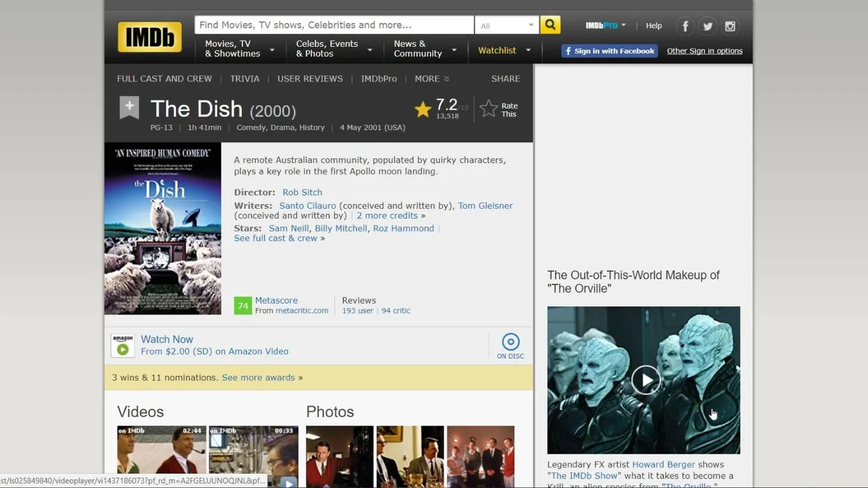Open The Dish movie poster
The width and height of the screenshot is (868, 488).
coord(163,228)
